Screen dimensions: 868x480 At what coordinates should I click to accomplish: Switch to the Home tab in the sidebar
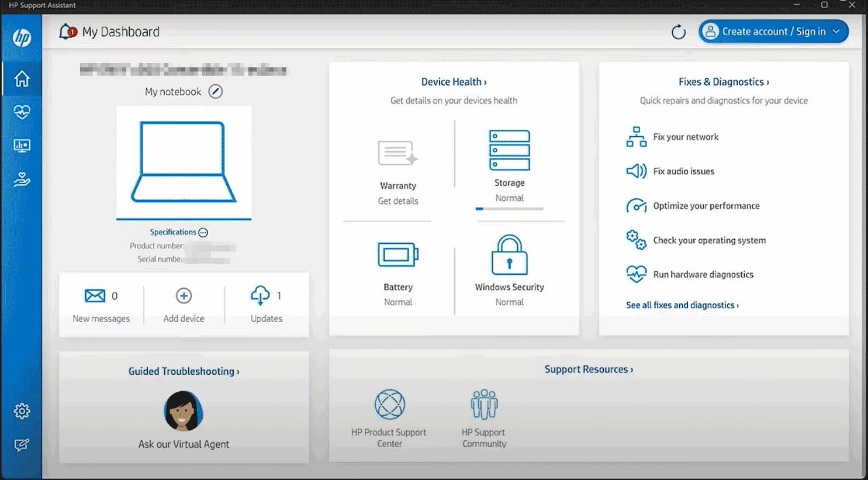click(x=22, y=79)
